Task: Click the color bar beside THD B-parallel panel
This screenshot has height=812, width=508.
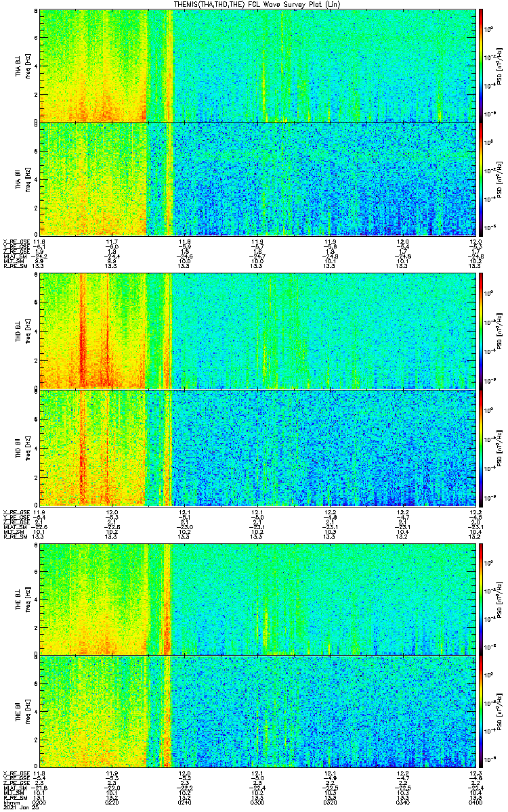Action: (481, 447)
